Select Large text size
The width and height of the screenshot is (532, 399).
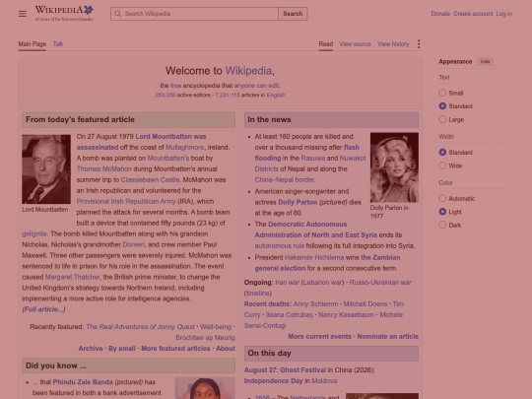pos(442,119)
